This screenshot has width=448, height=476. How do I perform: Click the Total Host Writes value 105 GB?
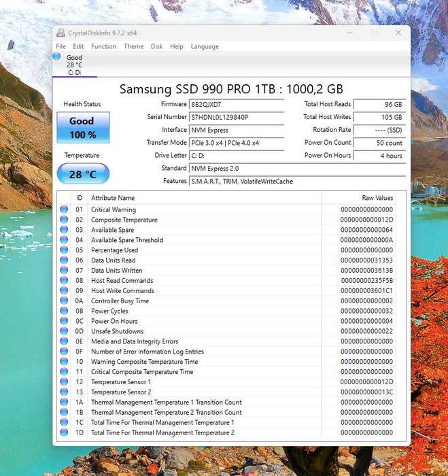coord(380,117)
